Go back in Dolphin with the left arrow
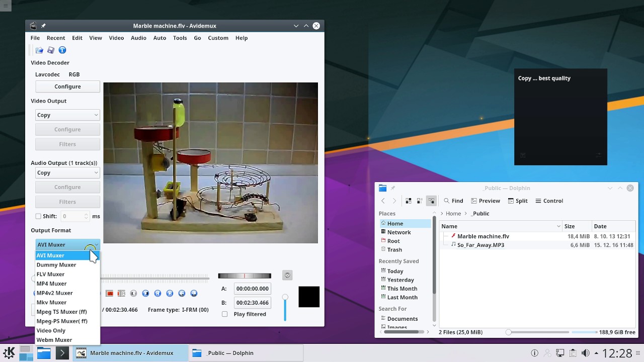644x362 pixels. pyautogui.click(x=383, y=201)
